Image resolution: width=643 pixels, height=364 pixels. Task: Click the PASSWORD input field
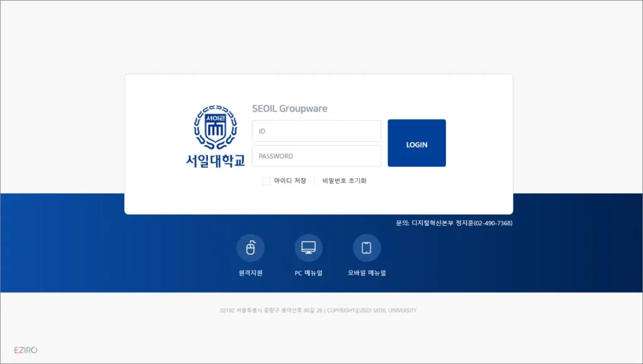point(316,156)
